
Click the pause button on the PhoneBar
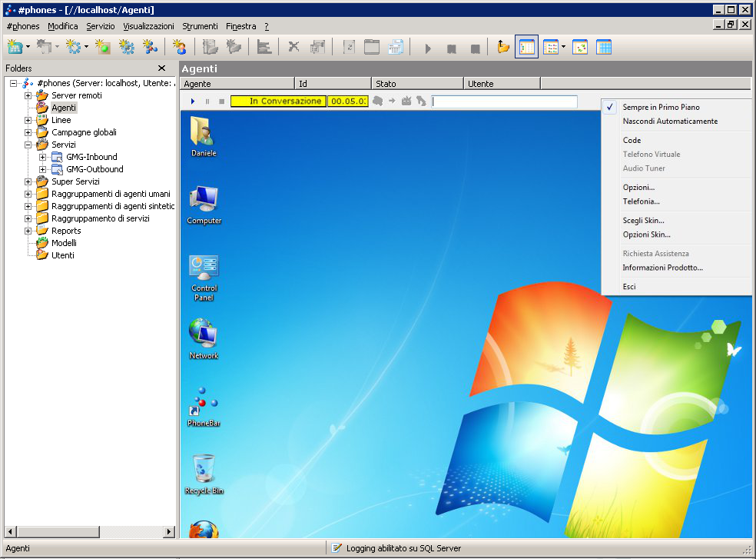click(x=207, y=101)
